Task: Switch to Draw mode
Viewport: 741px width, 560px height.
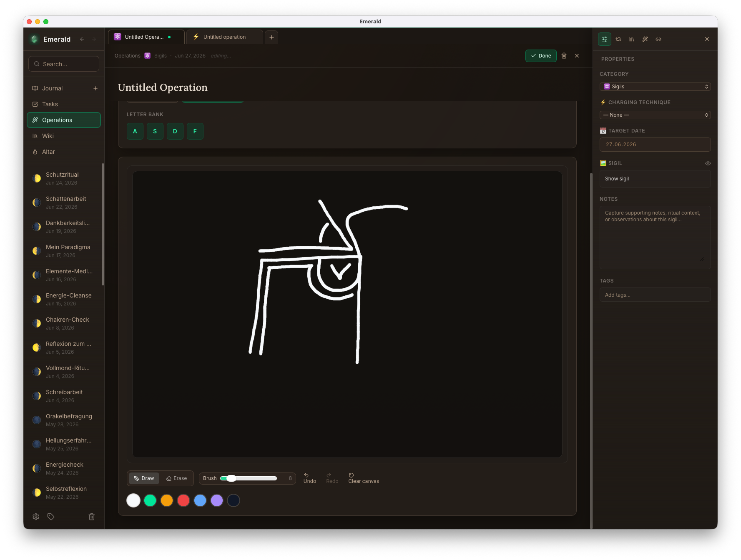Action: point(144,478)
